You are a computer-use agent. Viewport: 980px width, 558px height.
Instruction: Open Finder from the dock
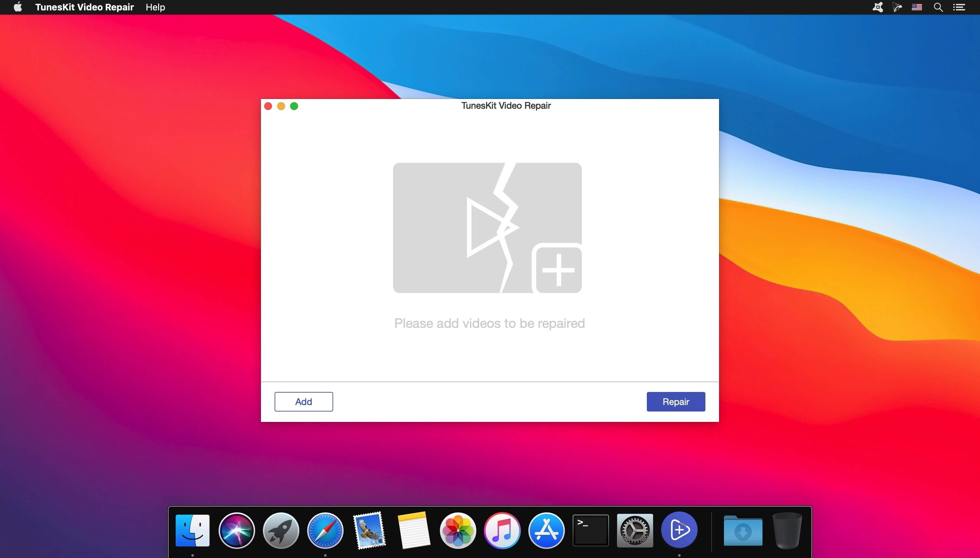point(192,530)
